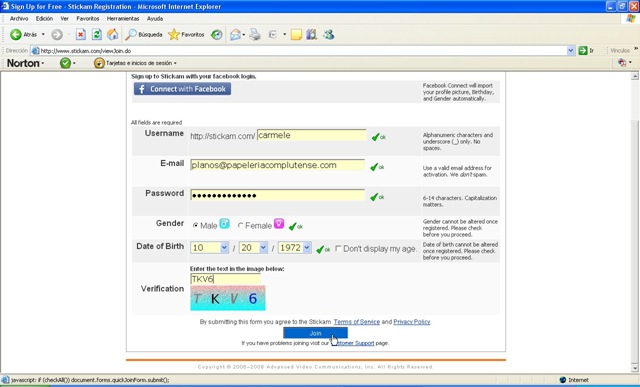640x387 pixels.
Task: Click the blue Join button
Action: coord(315,333)
